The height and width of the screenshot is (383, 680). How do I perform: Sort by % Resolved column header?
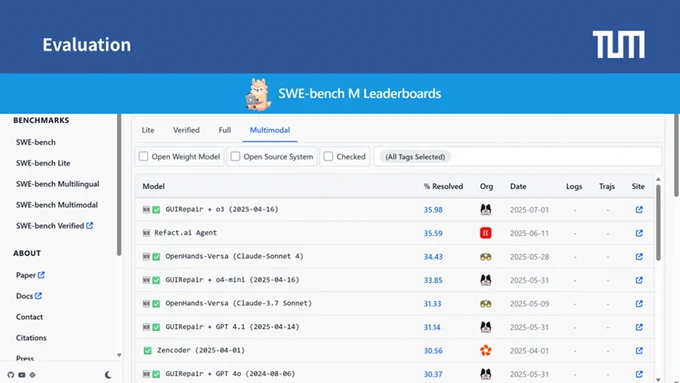pyautogui.click(x=443, y=186)
